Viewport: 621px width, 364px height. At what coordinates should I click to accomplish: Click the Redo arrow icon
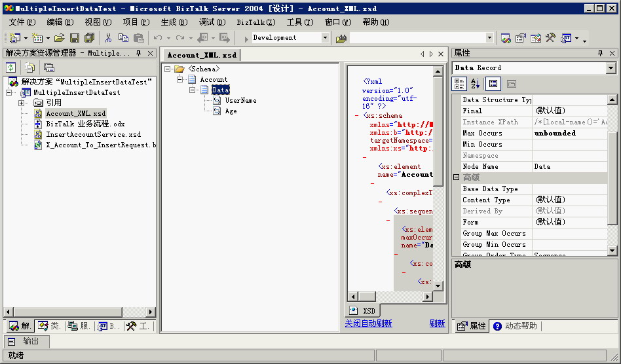pyautogui.click(x=180, y=38)
